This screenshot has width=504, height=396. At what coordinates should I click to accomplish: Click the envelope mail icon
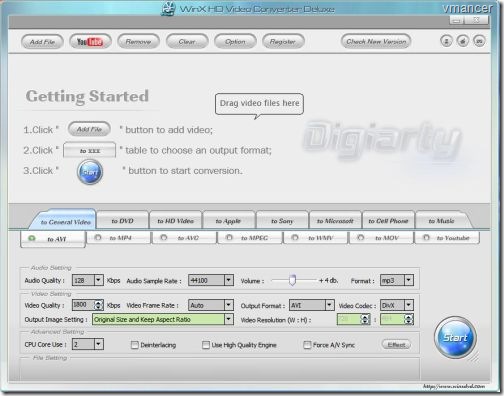pyautogui.click(x=479, y=41)
